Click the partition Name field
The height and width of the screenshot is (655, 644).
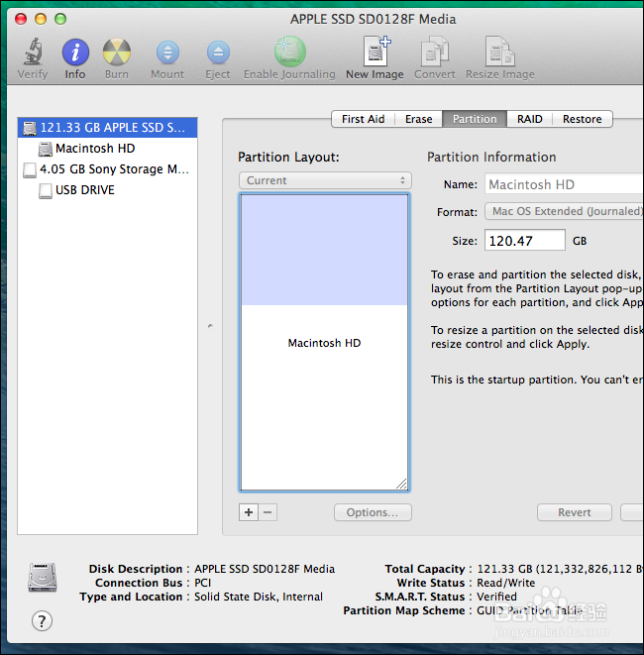point(564,183)
